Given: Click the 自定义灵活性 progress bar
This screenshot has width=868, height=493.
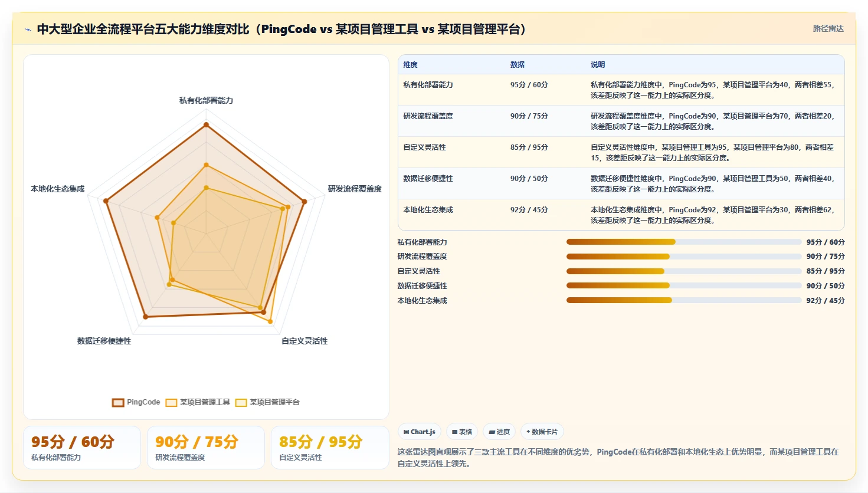Looking at the screenshot, I should (684, 271).
